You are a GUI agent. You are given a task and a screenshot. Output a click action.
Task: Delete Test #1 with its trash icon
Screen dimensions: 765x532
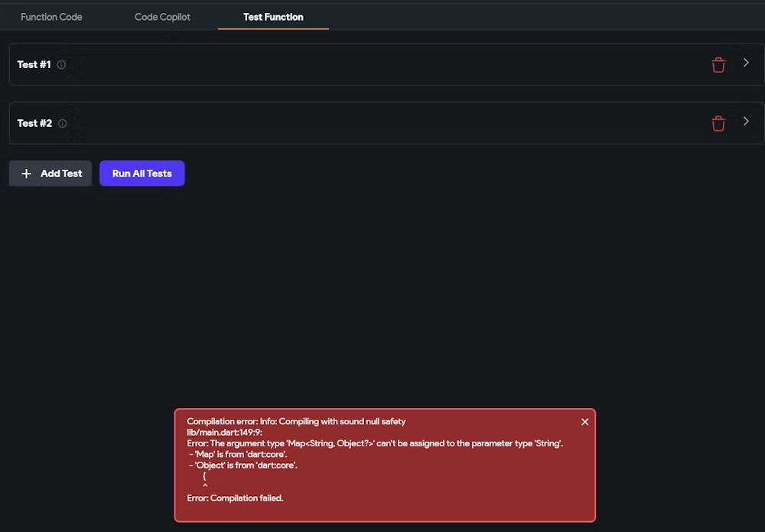(x=718, y=65)
